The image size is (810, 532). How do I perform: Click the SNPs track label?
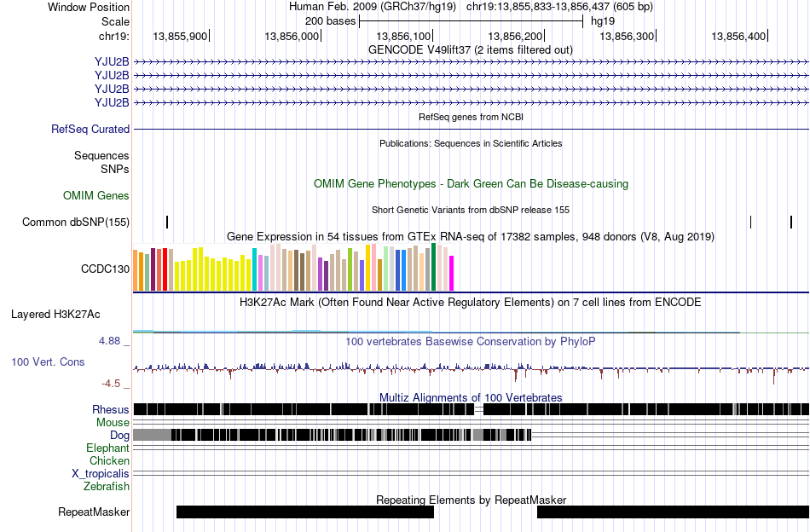click(115, 169)
